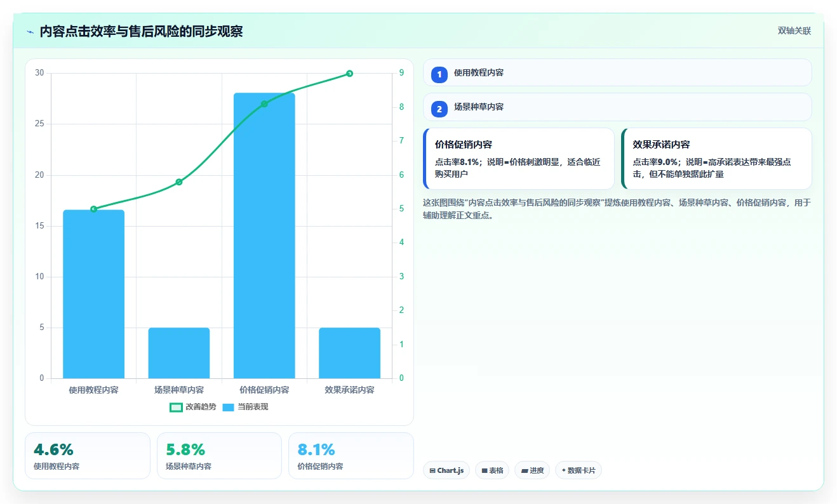Click the 8.1% 价格促销内容 stat card
Viewport: 837px width, 504px height.
pos(351,456)
